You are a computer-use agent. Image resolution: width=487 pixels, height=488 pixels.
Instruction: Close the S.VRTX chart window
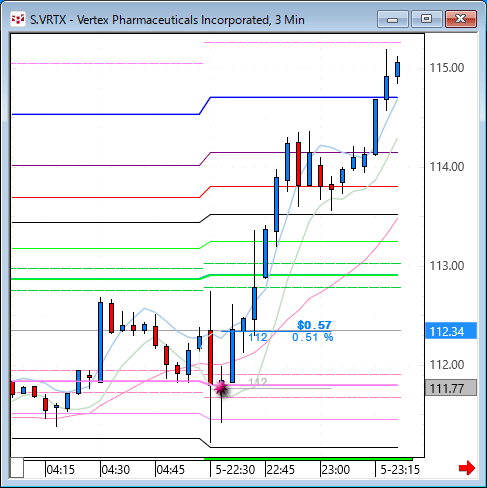tap(461, 19)
